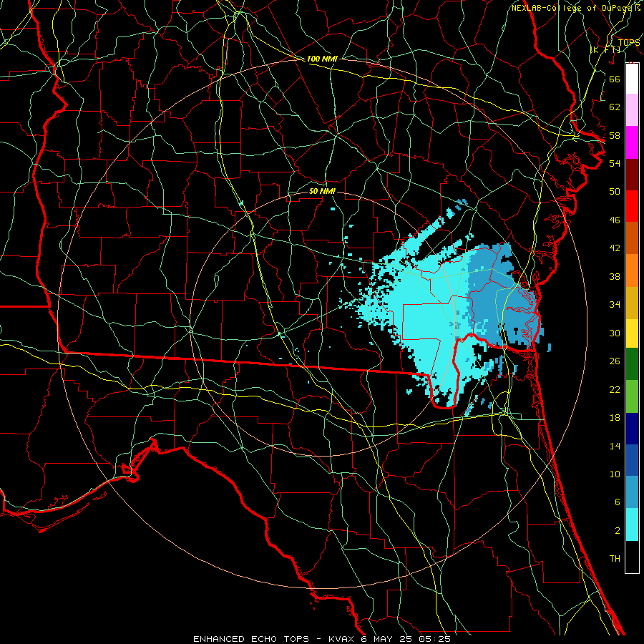This screenshot has height=644, width=644.
Task: Click the KVAX radar site identifier
Action: pos(343,639)
